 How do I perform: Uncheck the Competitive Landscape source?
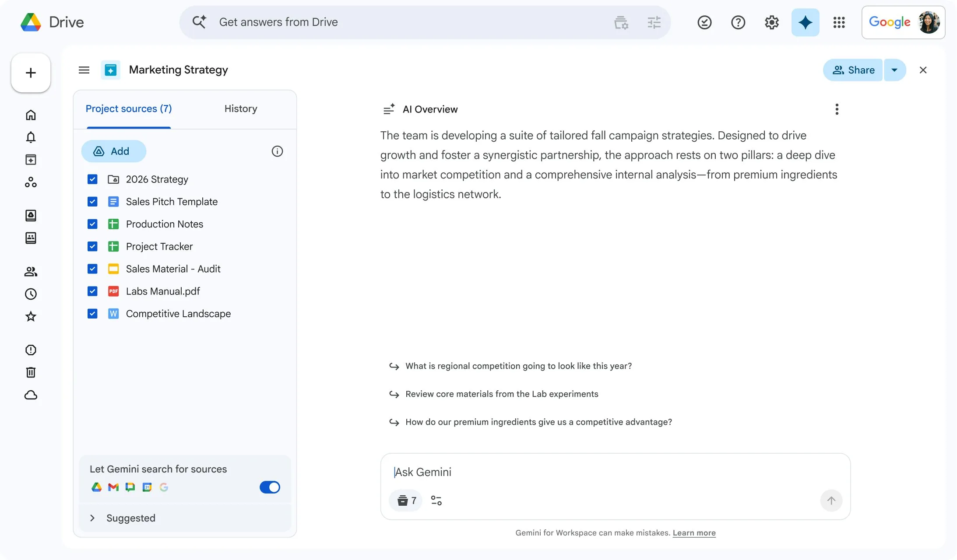[x=92, y=314]
